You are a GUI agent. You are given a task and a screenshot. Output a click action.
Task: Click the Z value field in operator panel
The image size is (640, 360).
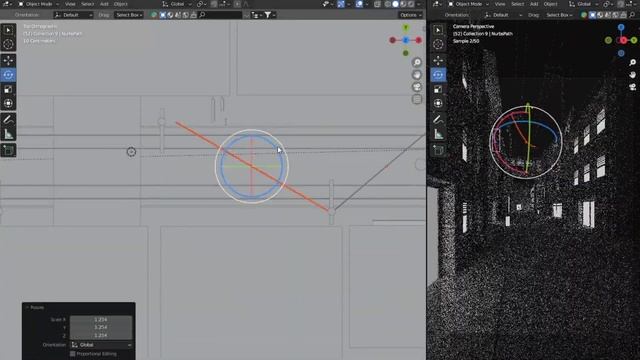coord(101,336)
